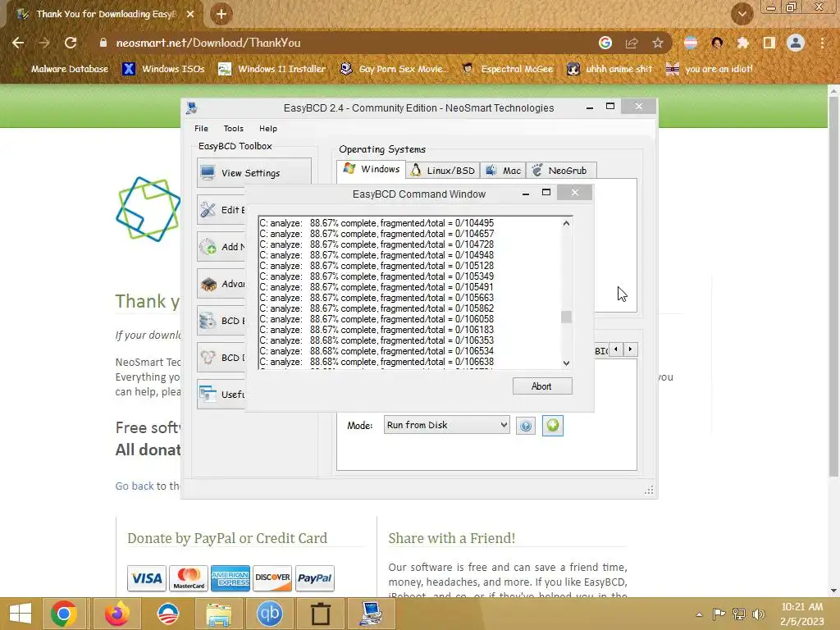Bookmark this page with star icon
This screenshot has height=630, width=840.
(657, 43)
